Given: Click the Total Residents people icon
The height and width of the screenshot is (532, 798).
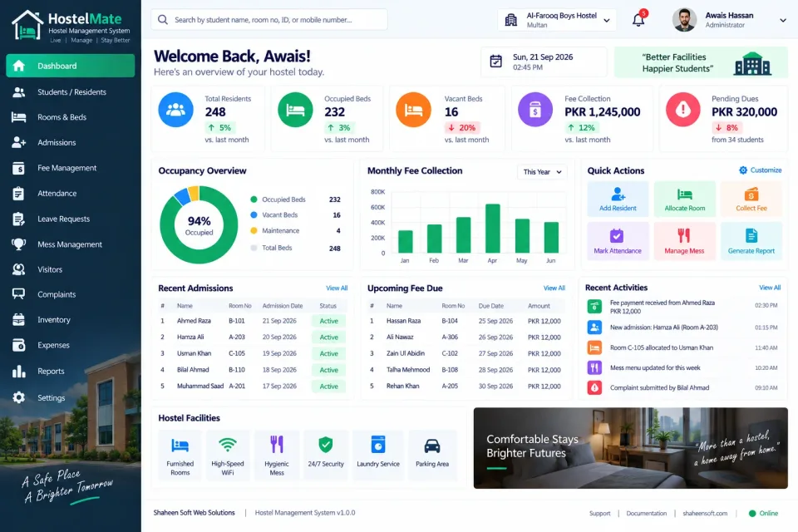Looking at the screenshot, I should pyautogui.click(x=175, y=110).
